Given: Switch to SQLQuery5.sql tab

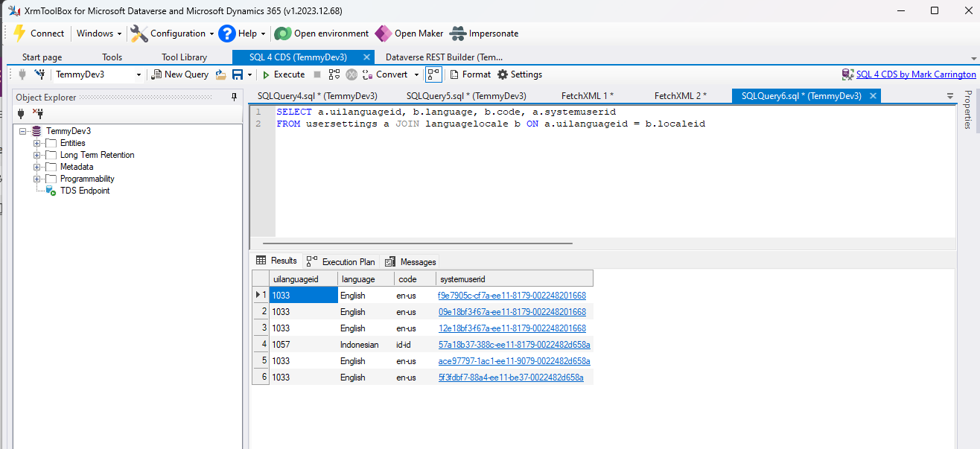Looking at the screenshot, I should click(x=466, y=96).
